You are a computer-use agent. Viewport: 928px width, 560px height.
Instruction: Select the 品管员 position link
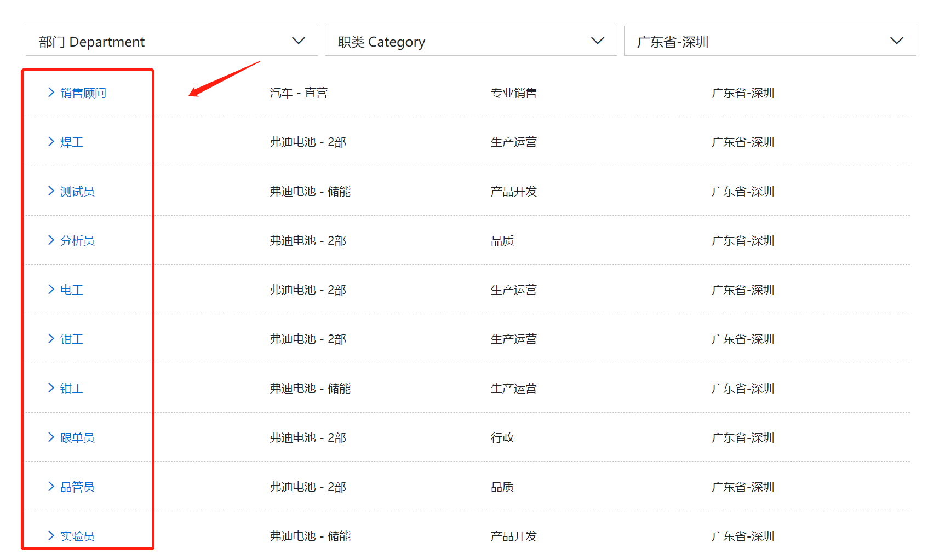point(77,487)
